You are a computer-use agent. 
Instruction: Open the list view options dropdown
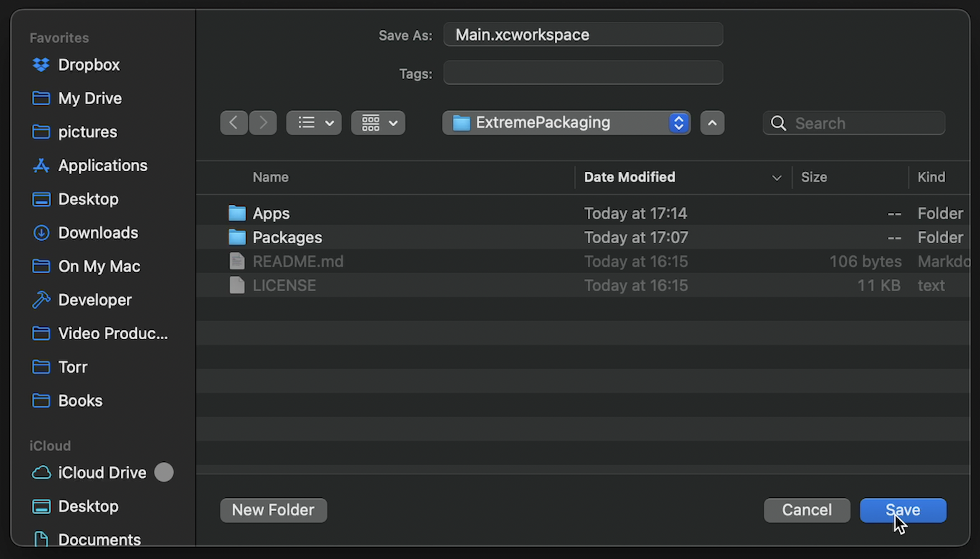click(x=314, y=123)
